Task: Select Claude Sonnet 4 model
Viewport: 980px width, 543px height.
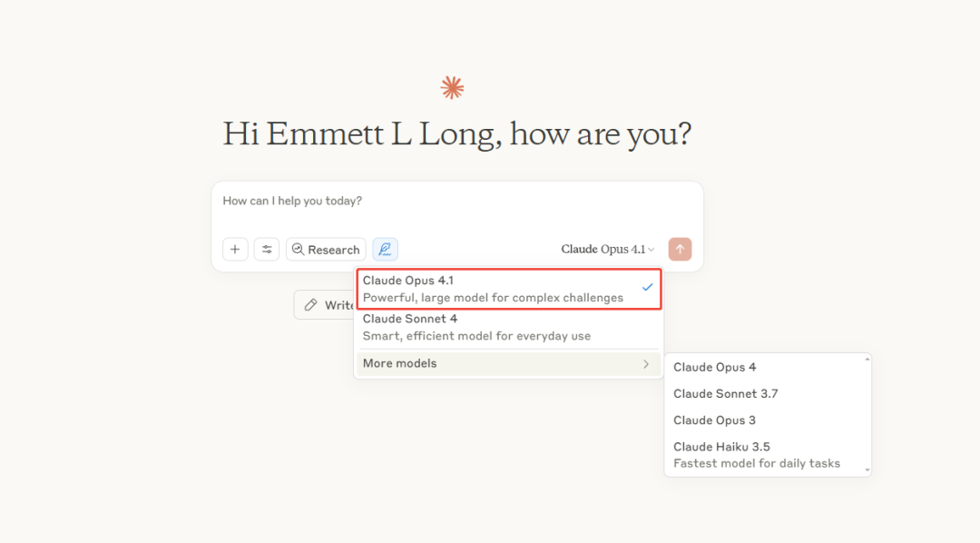Action: click(509, 327)
